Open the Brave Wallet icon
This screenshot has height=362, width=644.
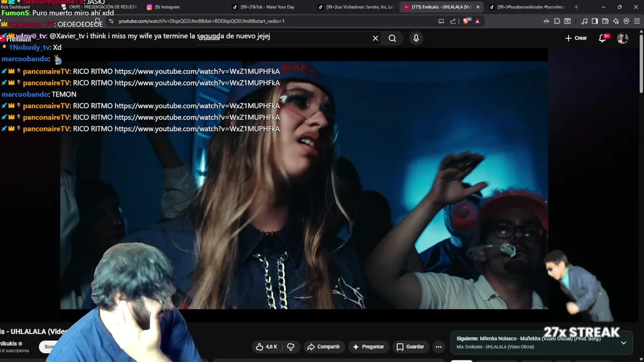605,21
